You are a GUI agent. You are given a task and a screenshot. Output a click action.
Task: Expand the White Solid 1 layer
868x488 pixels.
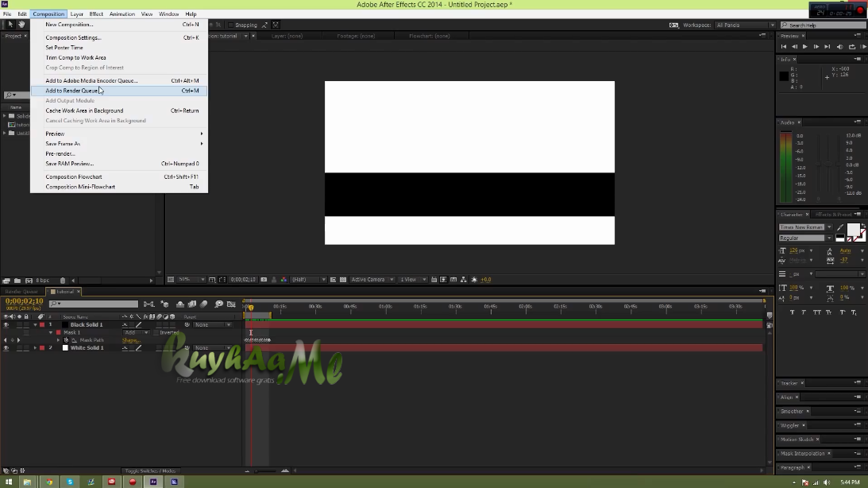(x=35, y=348)
